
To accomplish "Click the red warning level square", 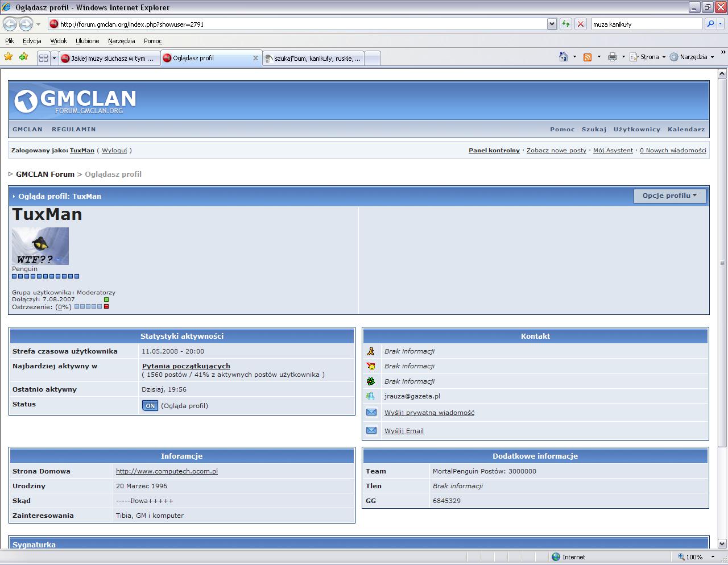I will (x=106, y=307).
